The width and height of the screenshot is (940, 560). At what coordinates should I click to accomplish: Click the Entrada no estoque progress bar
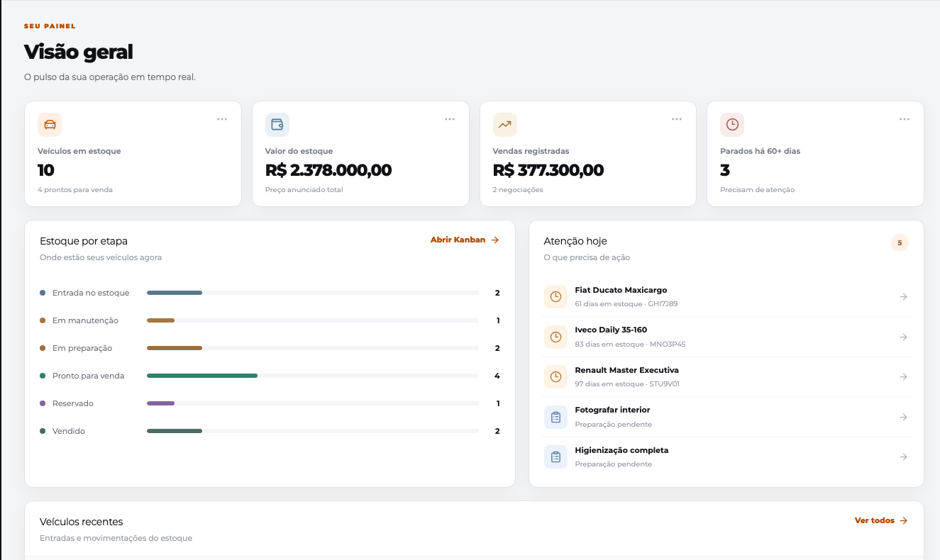click(313, 293)
